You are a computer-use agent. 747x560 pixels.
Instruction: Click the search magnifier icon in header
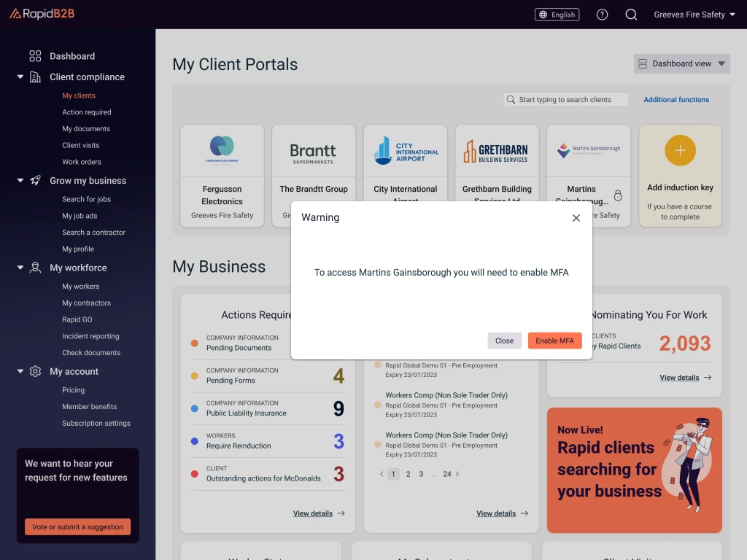631,15
